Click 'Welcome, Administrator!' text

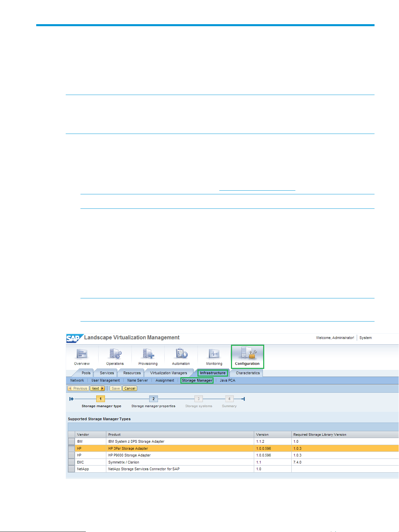[x=335, y=338]
